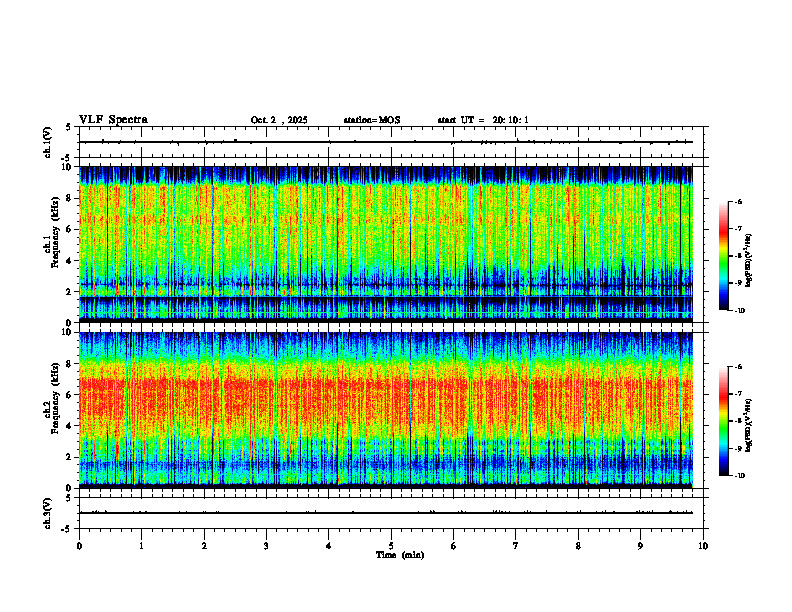Click the time axis tick label "7"
The height and width of the screenshot is (612, 792).
pyautogui.click(x=516, y=546)
